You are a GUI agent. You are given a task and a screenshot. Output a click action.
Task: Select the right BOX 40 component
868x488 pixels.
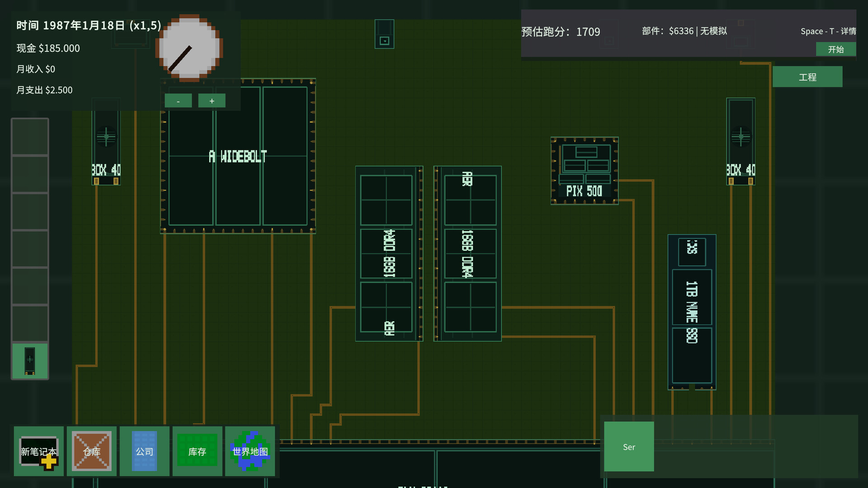741,141
